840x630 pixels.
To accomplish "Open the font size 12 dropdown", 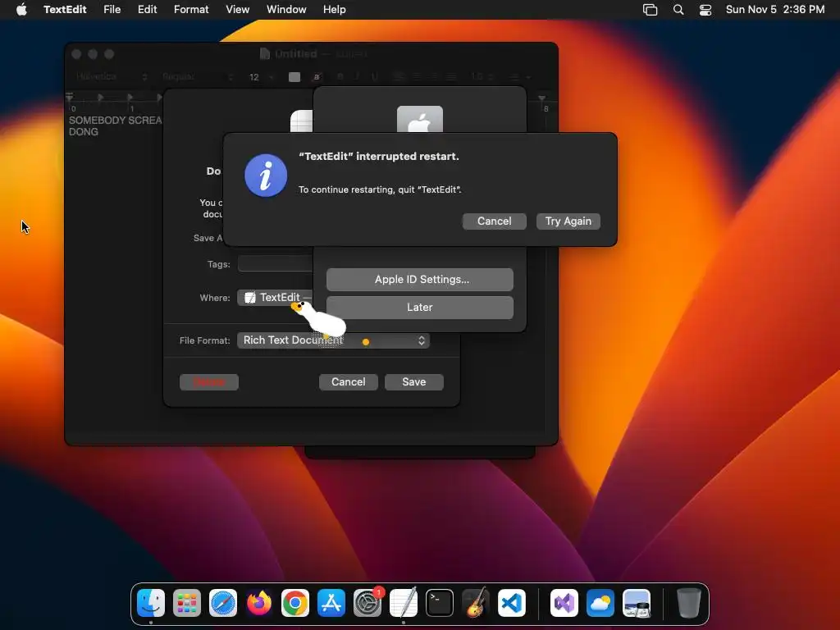I will [262, 77].
